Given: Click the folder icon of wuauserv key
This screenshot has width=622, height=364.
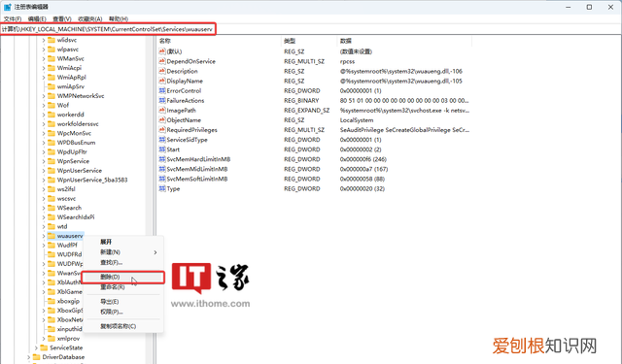Looking at the screenshot, I should (x=52, y=236).
